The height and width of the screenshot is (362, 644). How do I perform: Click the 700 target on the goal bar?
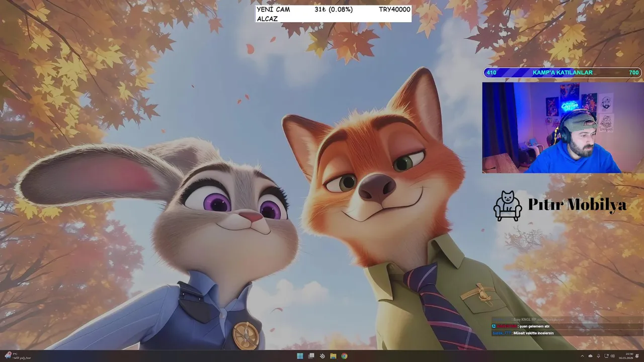point(633,72)
